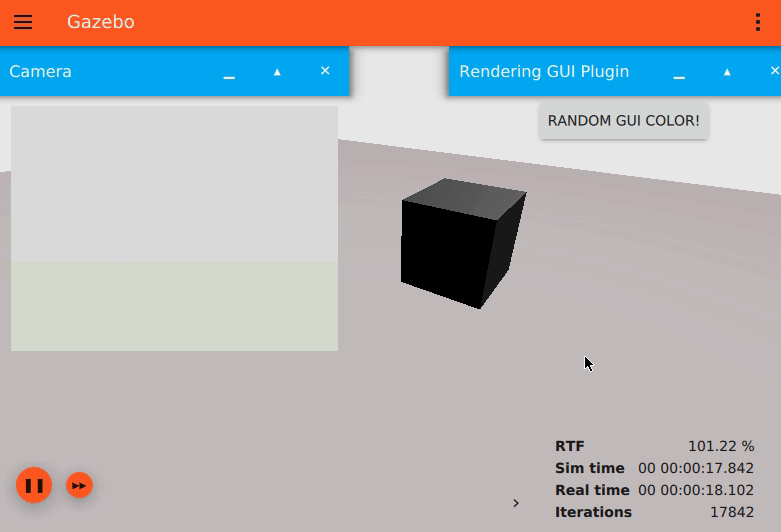Click the camera image preview
This screenshot has width=781, height=532.
click(x=174, y=228)
